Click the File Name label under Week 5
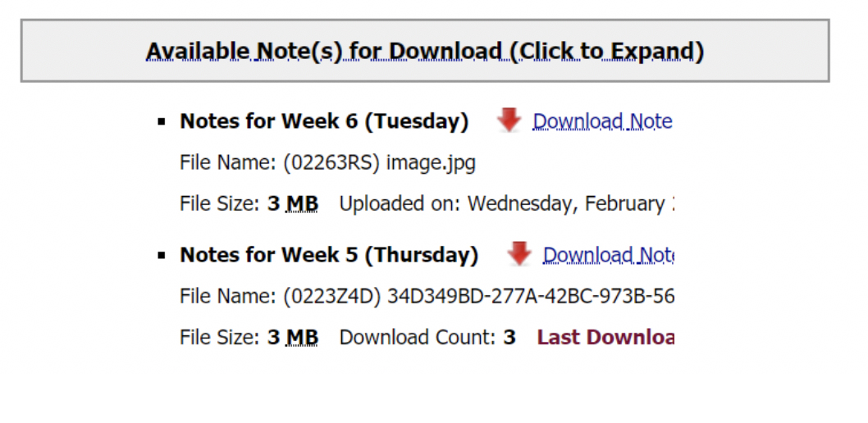This screenshot has width=868, height=423. coord(228,296)
